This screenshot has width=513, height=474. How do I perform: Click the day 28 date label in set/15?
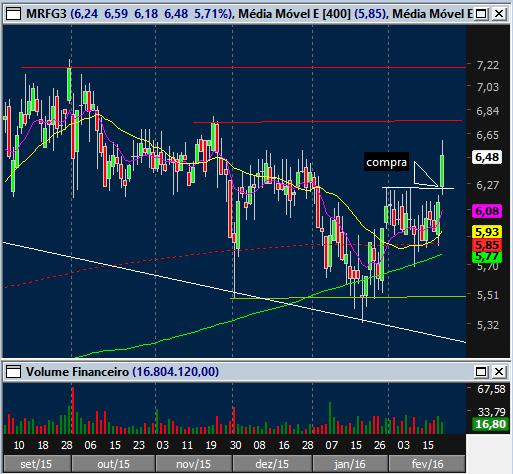coord(67,445)
